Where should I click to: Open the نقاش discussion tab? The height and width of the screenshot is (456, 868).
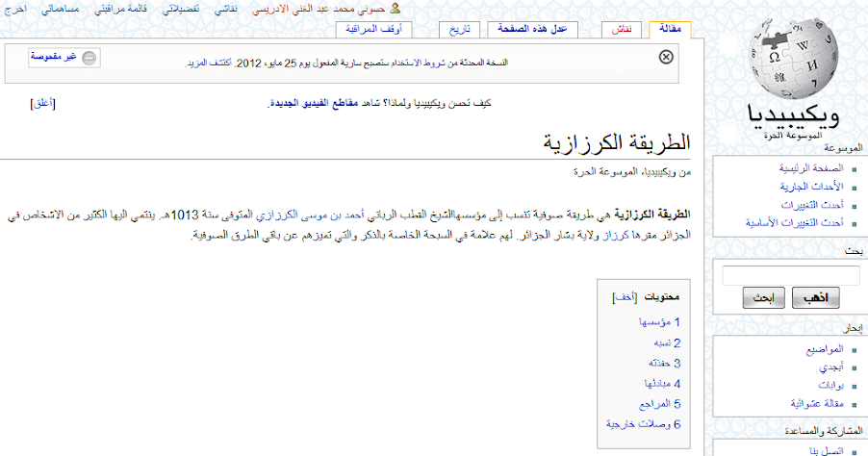tap(622, 30)
